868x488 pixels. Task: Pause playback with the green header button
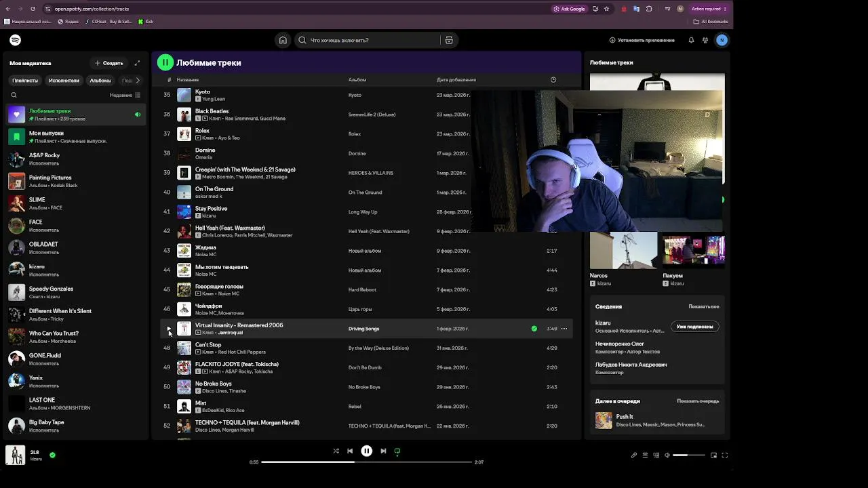click(165, 62)
